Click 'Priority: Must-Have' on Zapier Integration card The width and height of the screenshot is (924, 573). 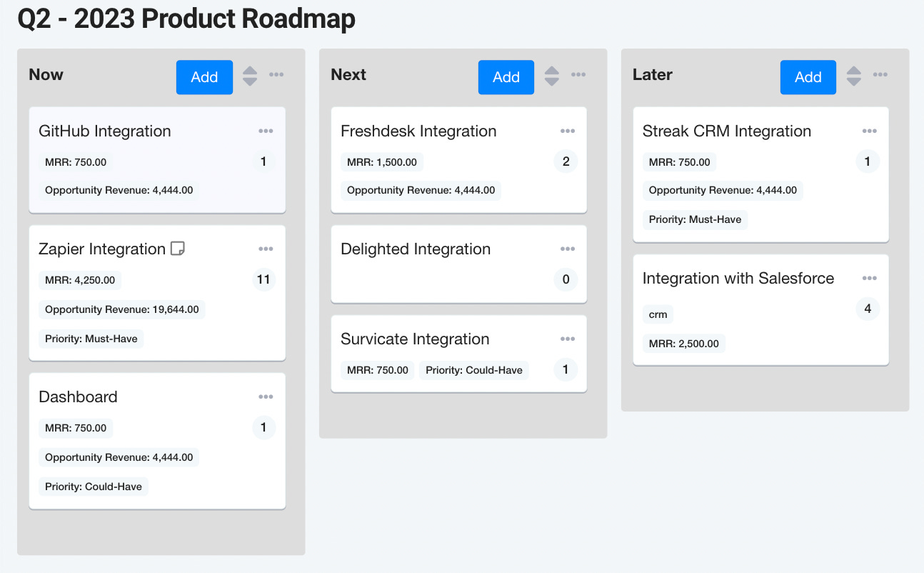click(91, 338)
